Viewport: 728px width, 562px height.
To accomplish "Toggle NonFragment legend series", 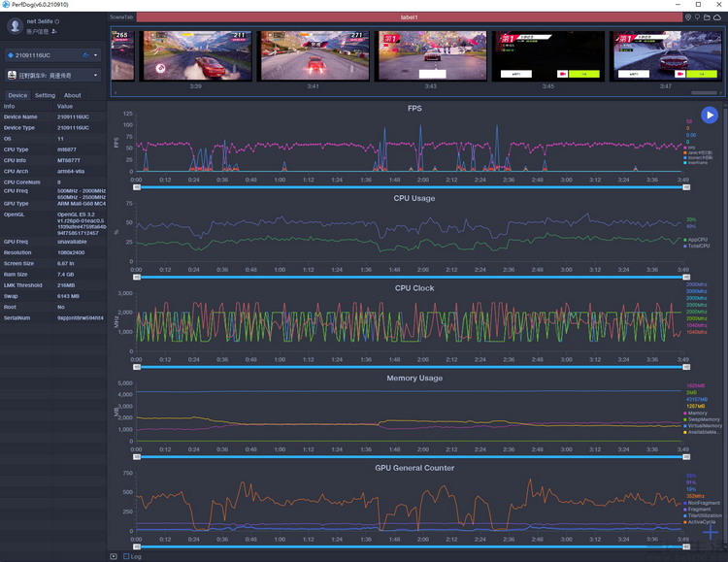I will tap(702, 503).
